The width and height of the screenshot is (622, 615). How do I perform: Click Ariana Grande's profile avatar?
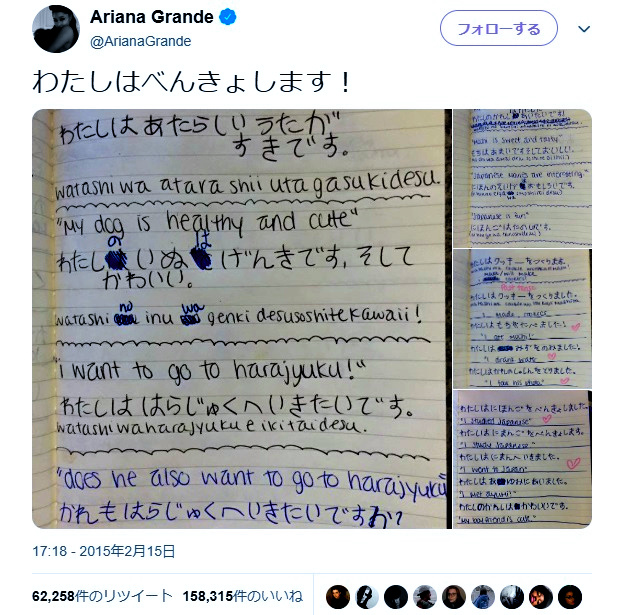tap(56, 29)
